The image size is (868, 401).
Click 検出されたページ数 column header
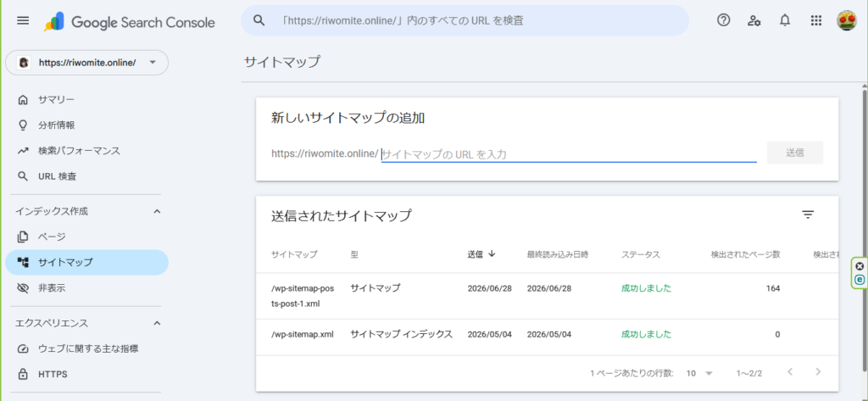tap(746, 254)
